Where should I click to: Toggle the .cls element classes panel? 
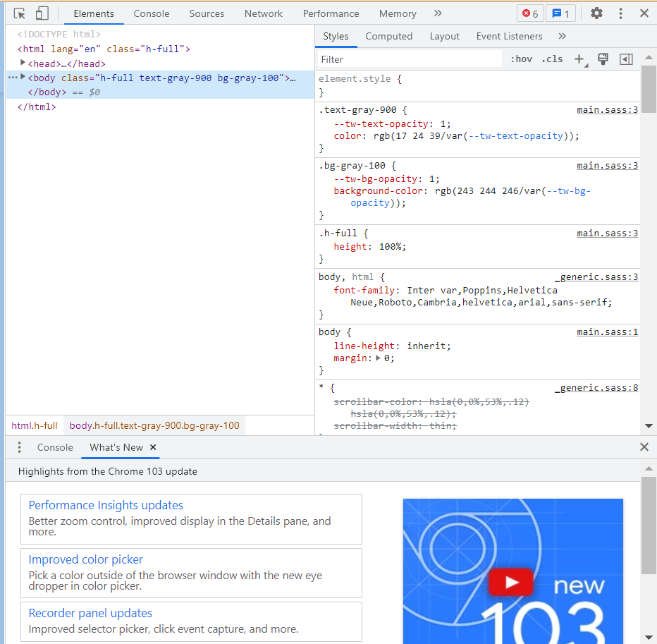click(x=552, y=59)
